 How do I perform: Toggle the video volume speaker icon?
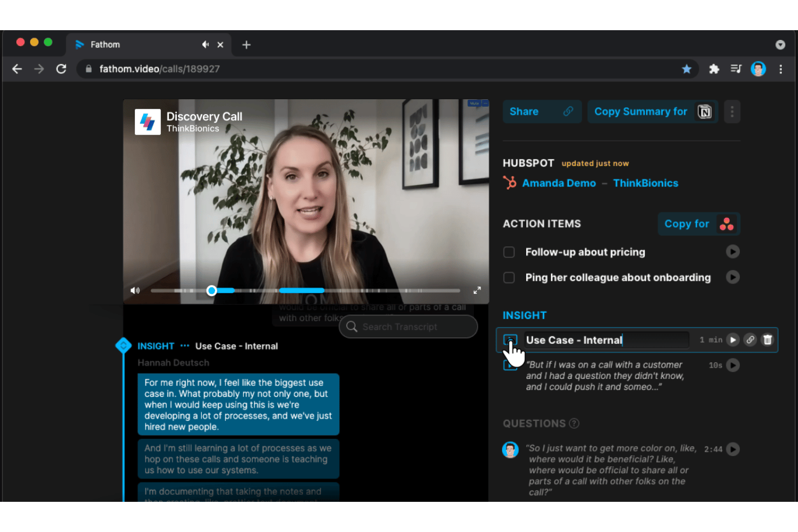(135, 291)
